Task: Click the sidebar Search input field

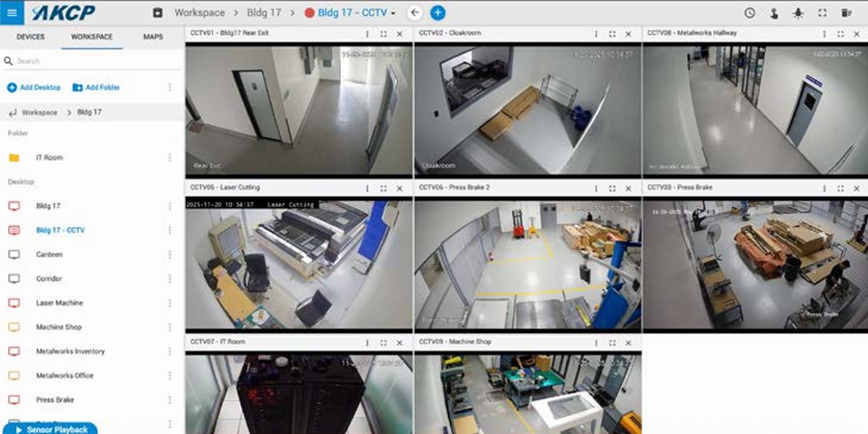Action: tap(91, 61)
